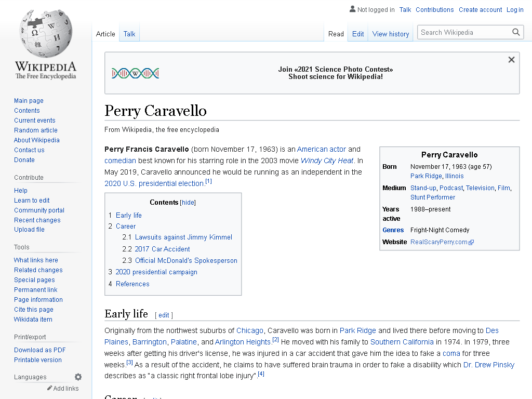Open the Windy City Heat link
Viewport: 532px width, 399px height.
pyautogui.click(x=327, y=161)
